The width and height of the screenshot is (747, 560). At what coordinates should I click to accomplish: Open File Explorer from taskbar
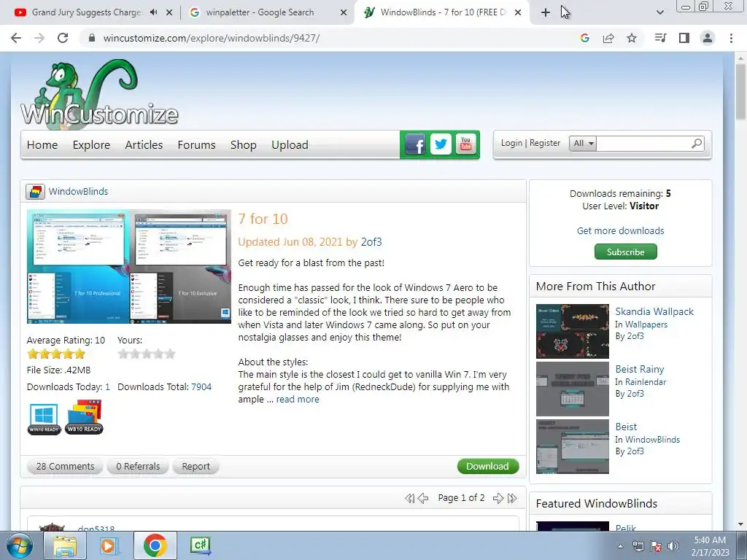tap(65, 545)
